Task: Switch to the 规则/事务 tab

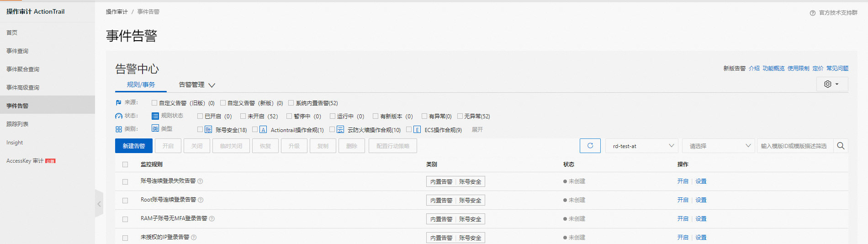Action: pos(141,85)
